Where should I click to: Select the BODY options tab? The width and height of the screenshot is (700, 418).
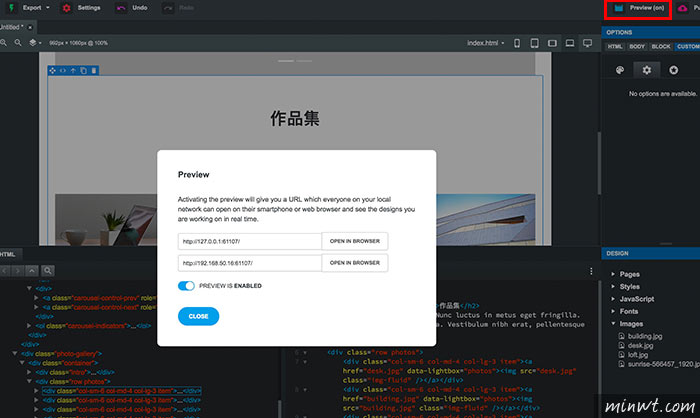click(637, 46)
